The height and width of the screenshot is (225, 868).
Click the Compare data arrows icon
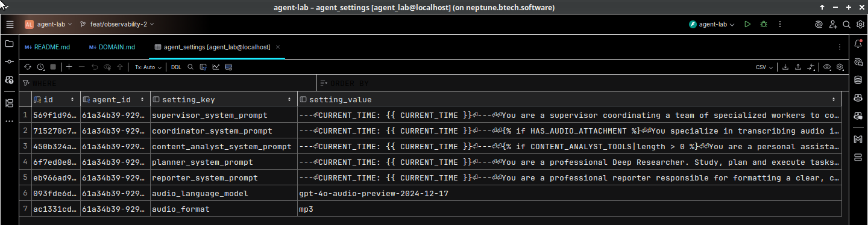[811, 67]
